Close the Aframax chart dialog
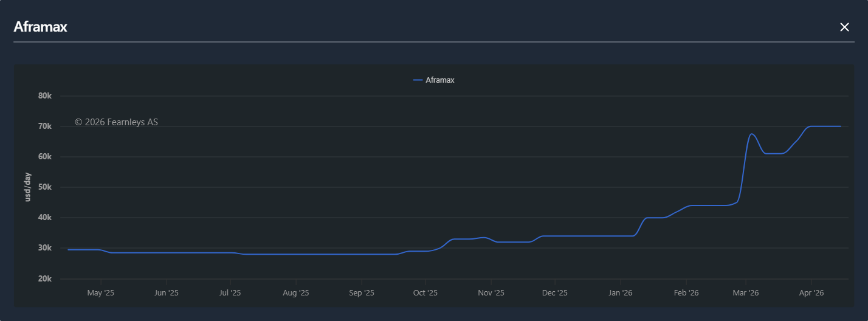The image size is (868, 321). click(x=844, y=27)
